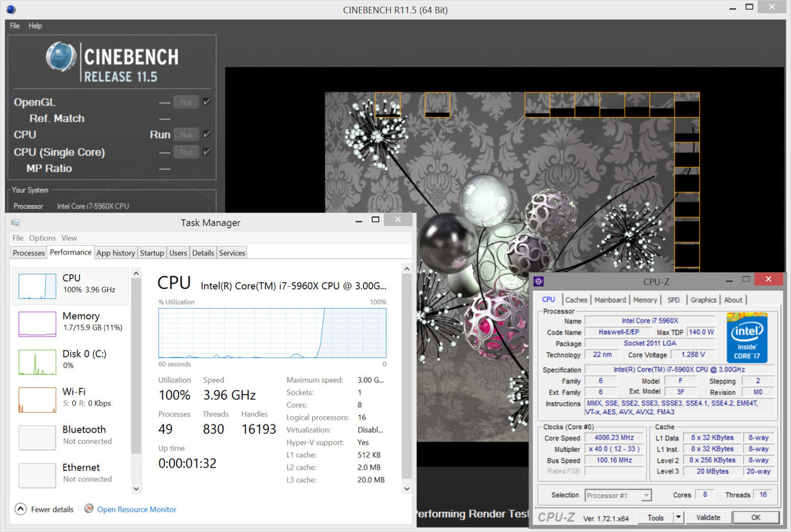Click the Fewer details arrow icon
Viewport: 791px width, 532px height.
20,509
